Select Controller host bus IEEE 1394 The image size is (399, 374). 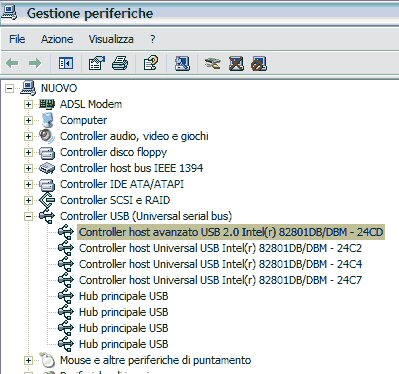pos(131,168)
